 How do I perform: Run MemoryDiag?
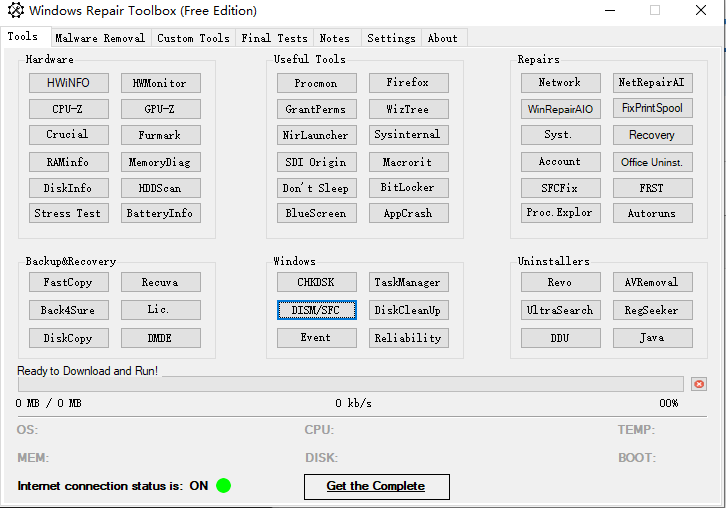pos(161,162)
